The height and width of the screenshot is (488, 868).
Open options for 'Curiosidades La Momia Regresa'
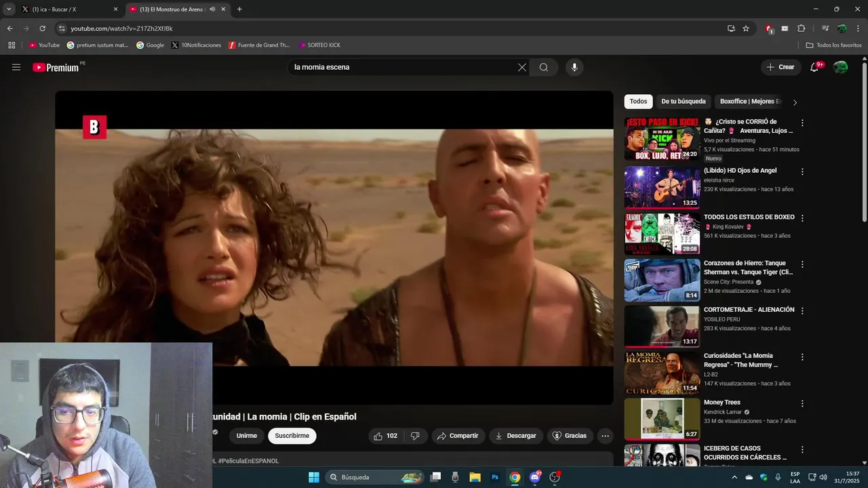click(x=802, y=357)
